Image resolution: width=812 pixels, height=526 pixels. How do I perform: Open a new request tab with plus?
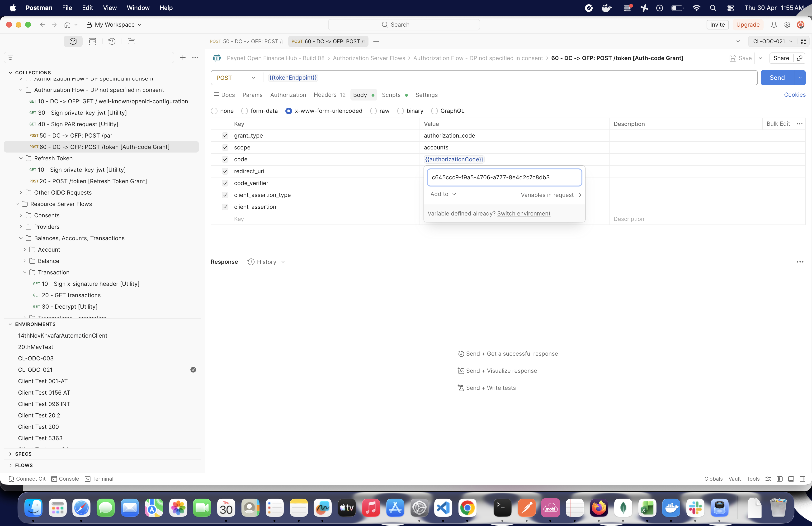point(376,41)
